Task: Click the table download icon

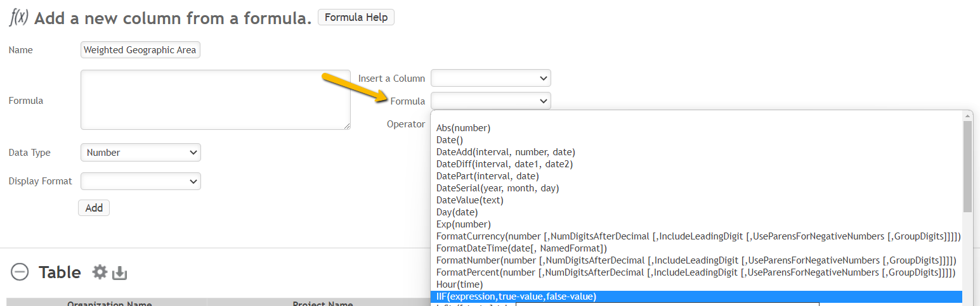Action: pyautogui.click(x=120, y=273)
